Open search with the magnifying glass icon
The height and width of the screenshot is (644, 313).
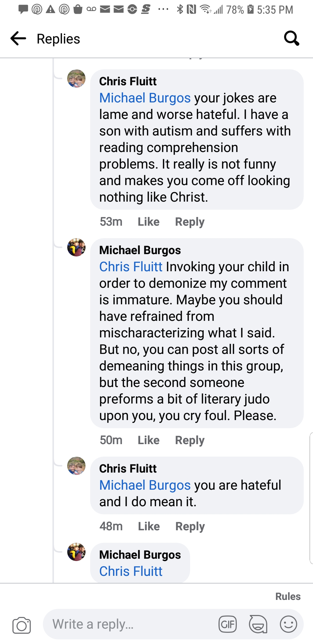tap(291, 39)
